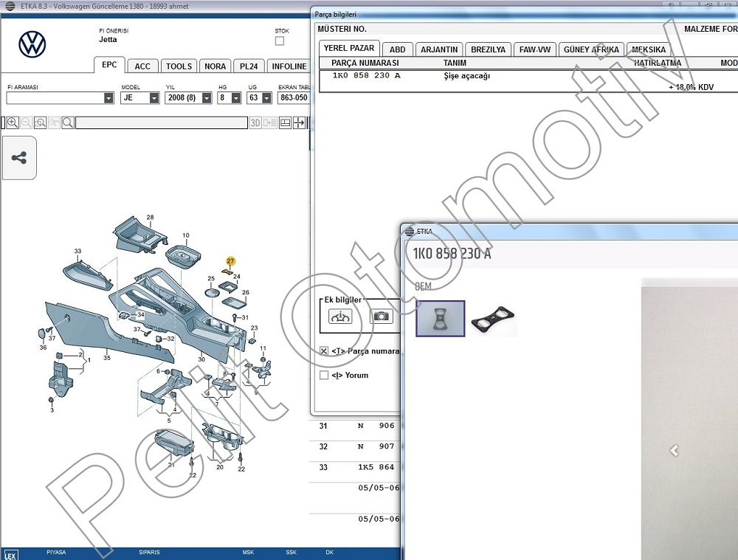Image resolution: width=738 pixels, height=560 pixels.
Task: Click the split layout view icon
Action: click(286, 122)
